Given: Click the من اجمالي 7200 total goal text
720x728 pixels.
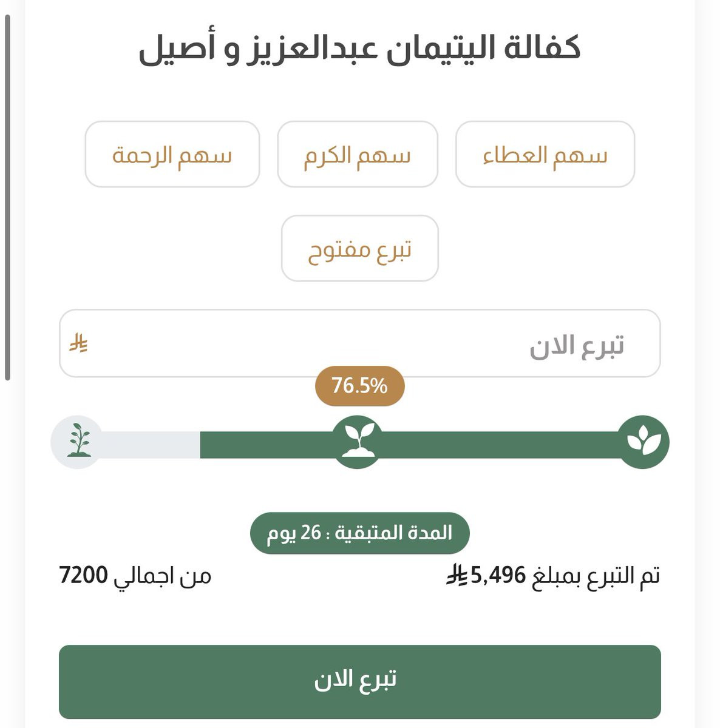Looking at the screenshot, I should (x=135, y=575).
